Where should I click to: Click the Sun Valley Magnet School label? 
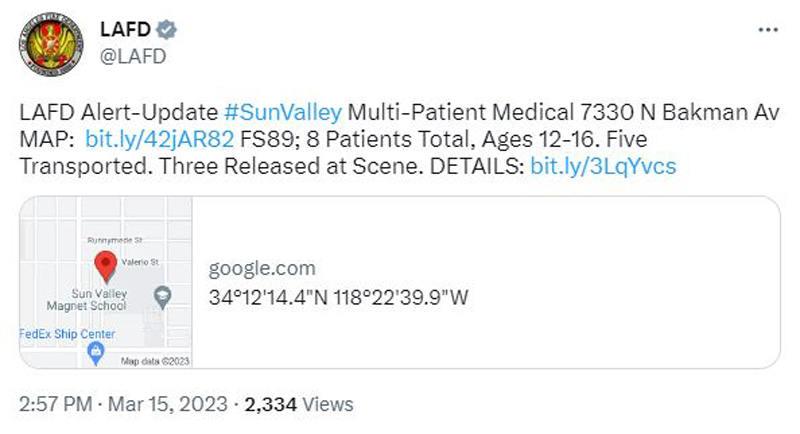(87, 300)
